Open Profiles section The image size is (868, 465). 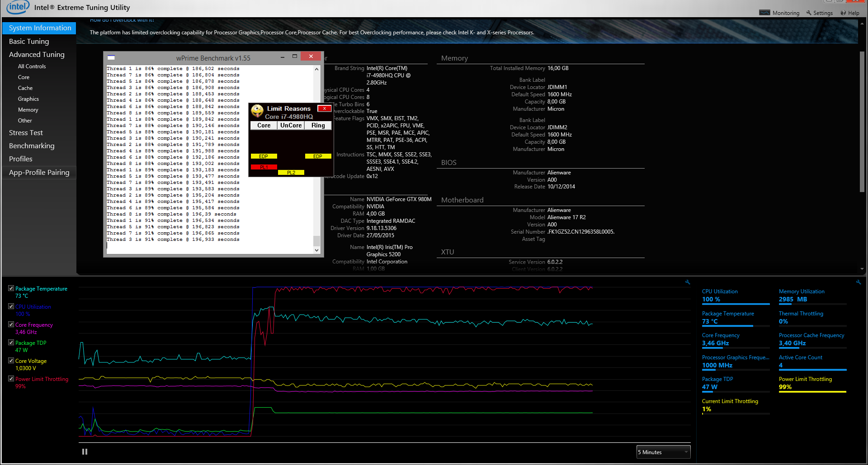click(x=21, y=159)
